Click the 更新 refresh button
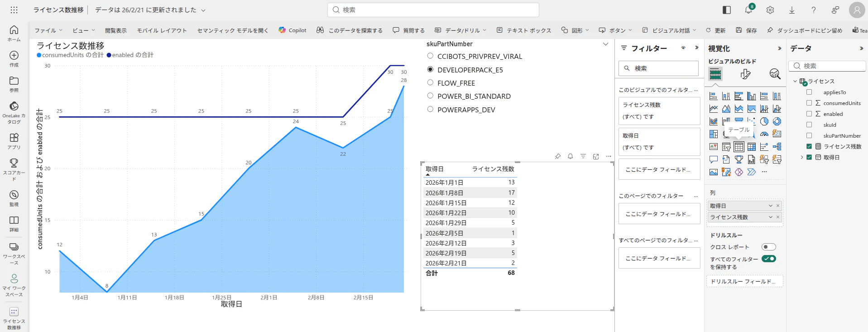The width and height of the screenshot is (868, 332). [715, 30]
